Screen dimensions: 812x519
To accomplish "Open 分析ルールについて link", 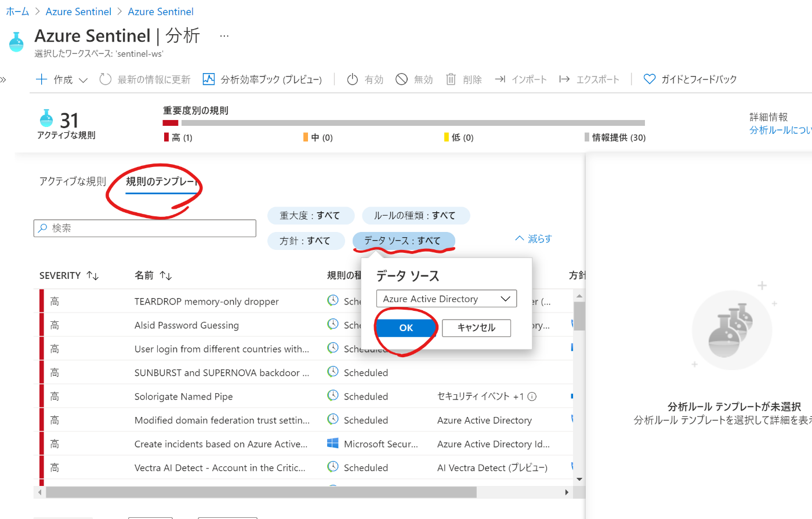I will tap(780, 130).
